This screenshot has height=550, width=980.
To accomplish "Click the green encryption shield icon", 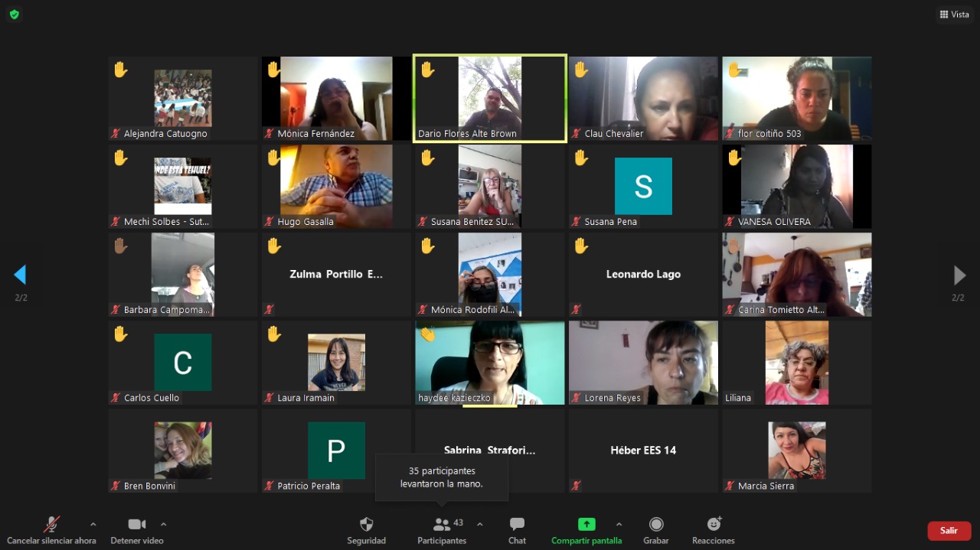I will (15, 15).
